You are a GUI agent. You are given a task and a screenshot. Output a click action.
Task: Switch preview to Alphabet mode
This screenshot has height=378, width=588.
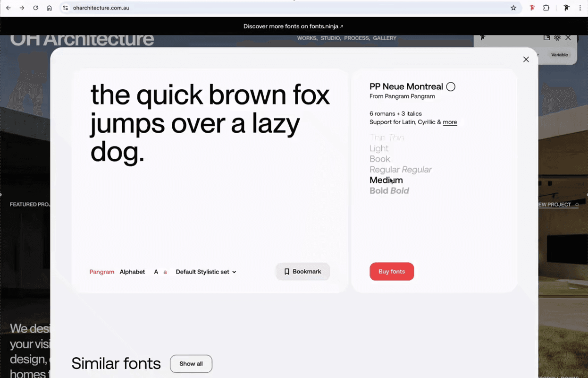132,272
